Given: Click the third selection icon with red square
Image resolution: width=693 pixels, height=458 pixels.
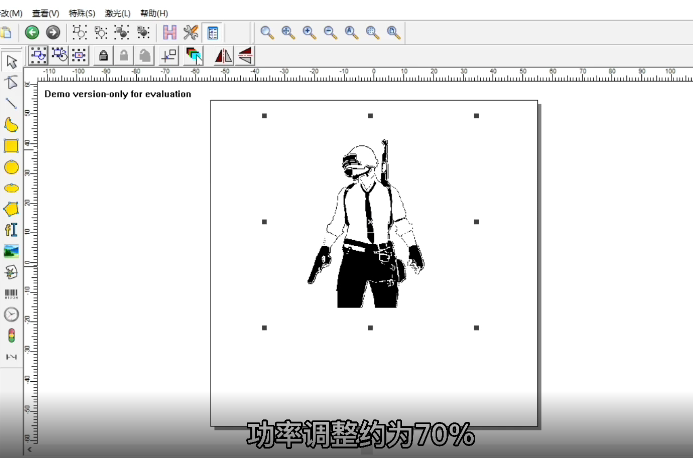Looking at the screenshot, I should (80, 56).
